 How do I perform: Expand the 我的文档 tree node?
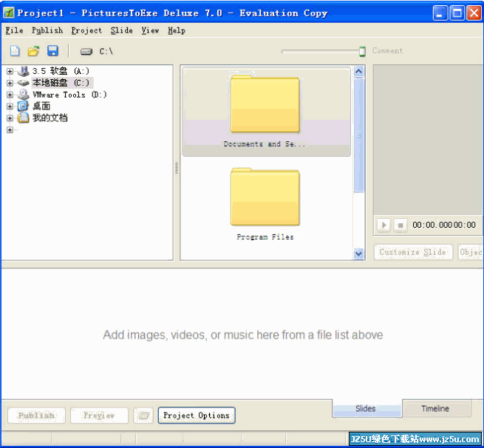click(x=10, y=118)
